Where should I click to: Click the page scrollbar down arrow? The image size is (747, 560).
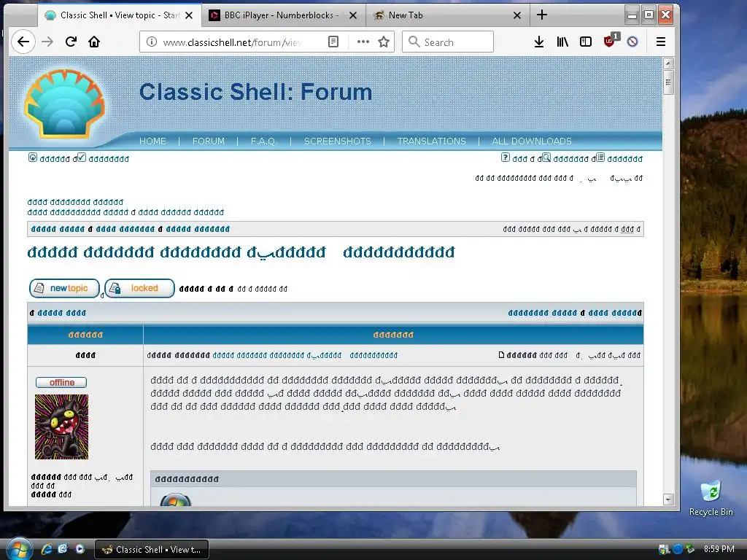668,499
